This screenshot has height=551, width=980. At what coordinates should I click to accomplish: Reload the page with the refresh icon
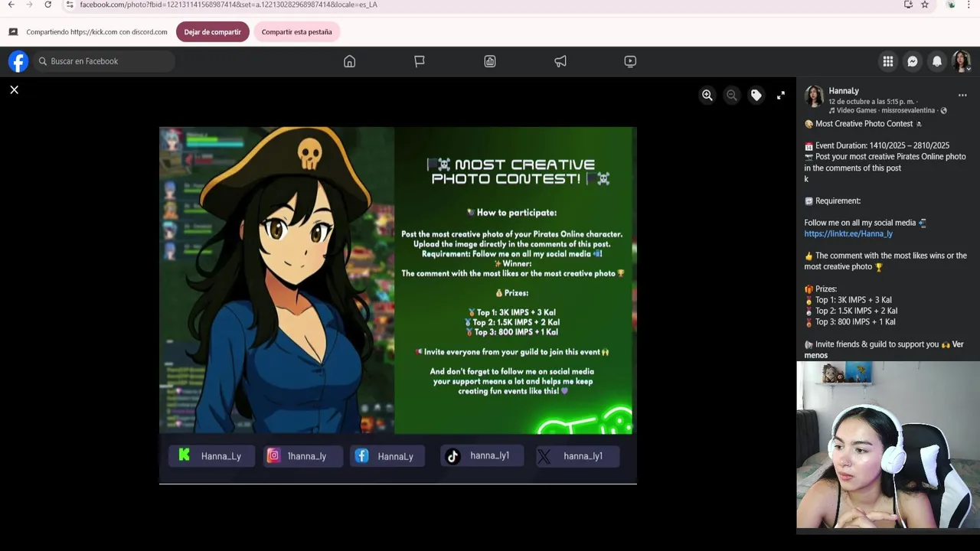click(x=47, y=5)
